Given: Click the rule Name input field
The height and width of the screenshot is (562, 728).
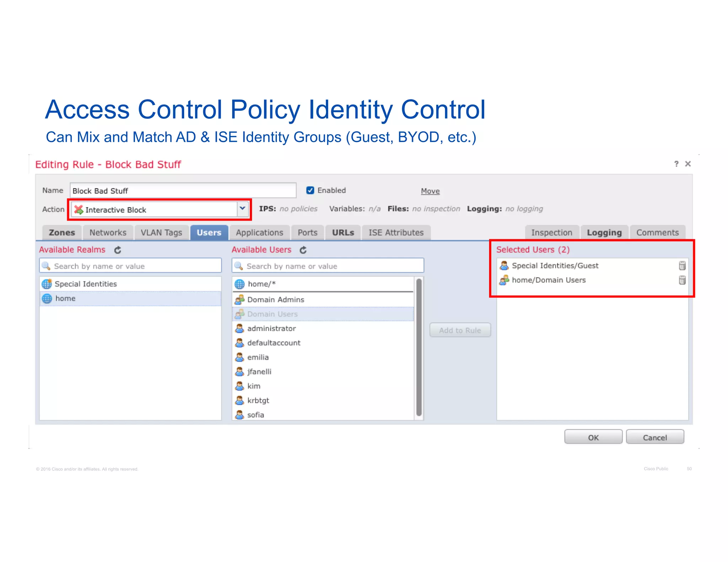Looking at the screenshot, I should click(183, 190).
